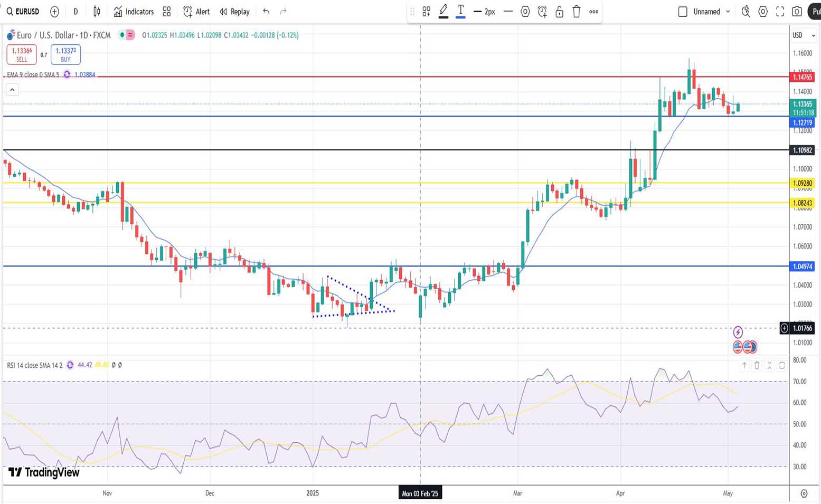Open the D timeframe interval menu
Viewport: 821px width, 504px height.
pos(76,12)
